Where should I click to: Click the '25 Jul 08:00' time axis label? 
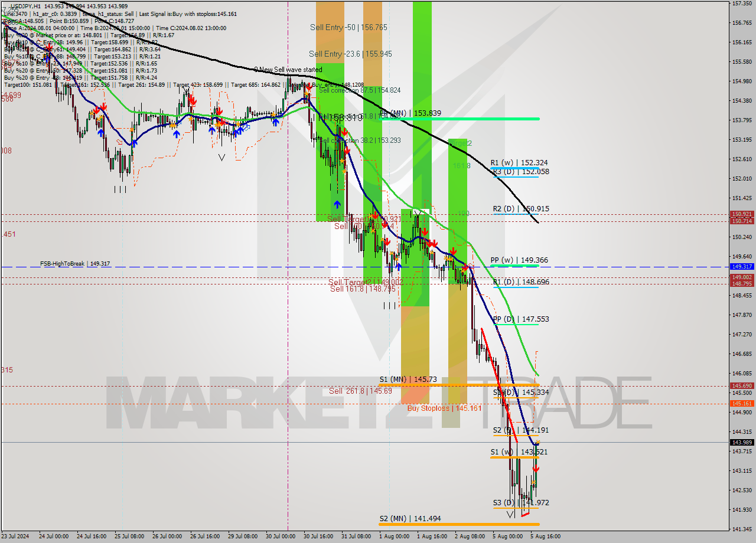130,537
